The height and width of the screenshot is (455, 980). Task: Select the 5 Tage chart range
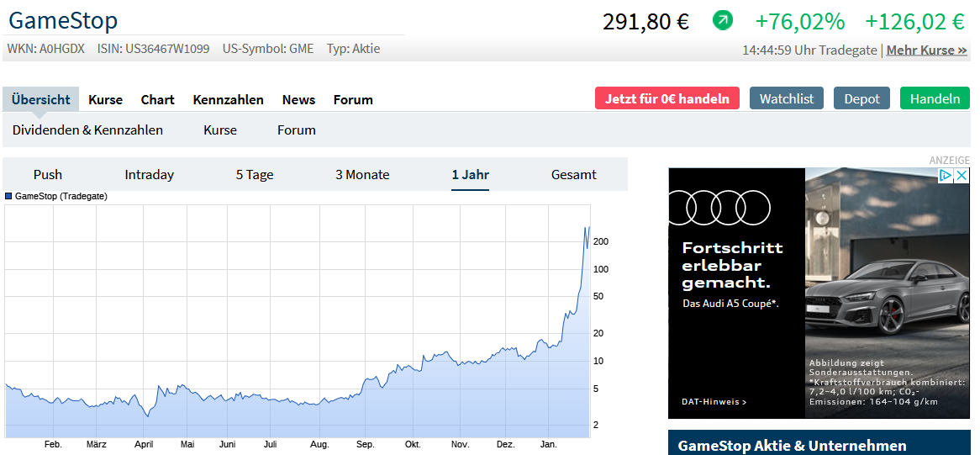click(x=255, y=174)
